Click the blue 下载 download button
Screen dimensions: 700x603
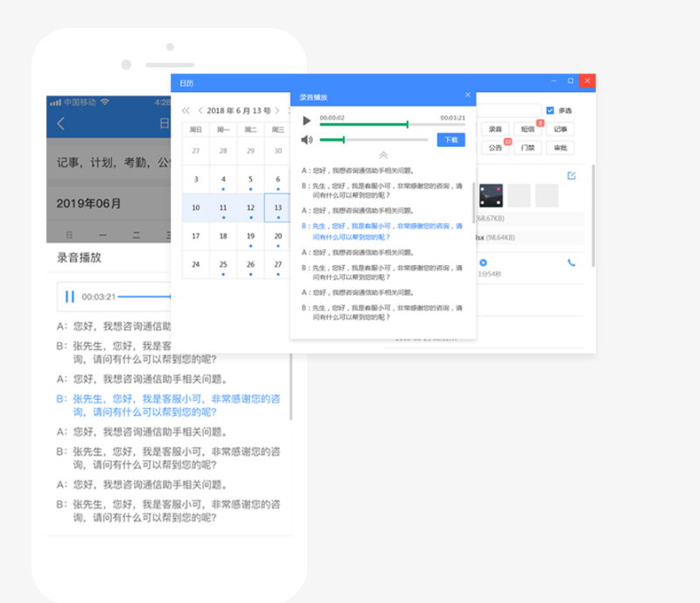point(451,140)
